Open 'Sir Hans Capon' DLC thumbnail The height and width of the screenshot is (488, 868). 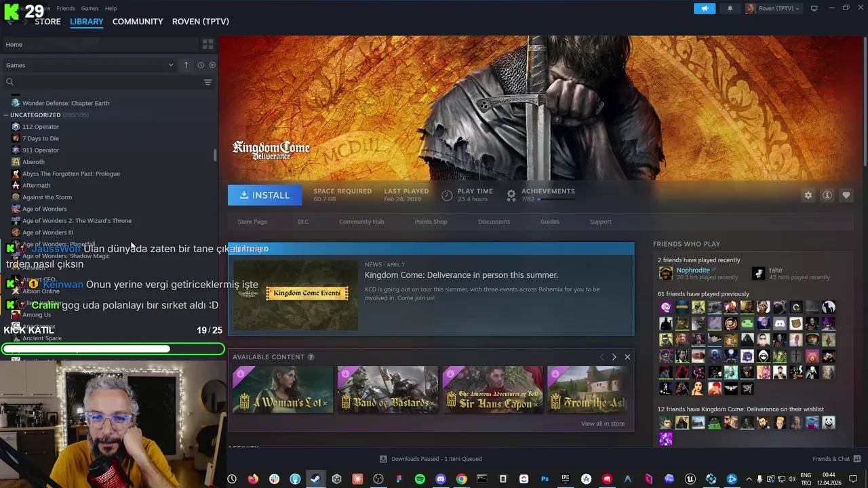(493, 390)
